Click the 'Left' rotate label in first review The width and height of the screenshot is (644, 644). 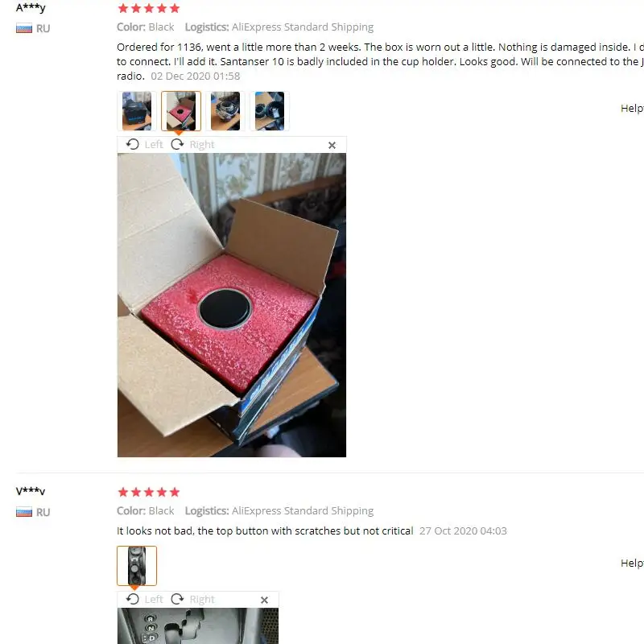(x=154, y=145)
